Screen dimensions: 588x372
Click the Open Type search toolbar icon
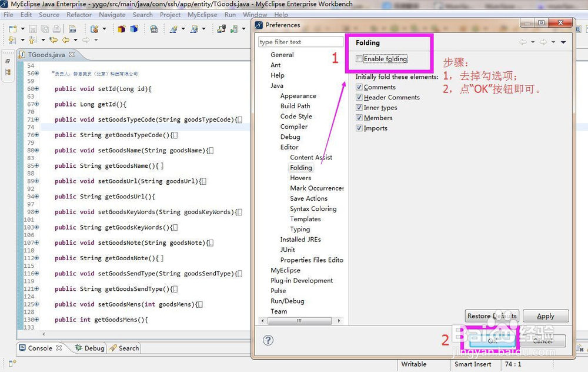(194, 29)
